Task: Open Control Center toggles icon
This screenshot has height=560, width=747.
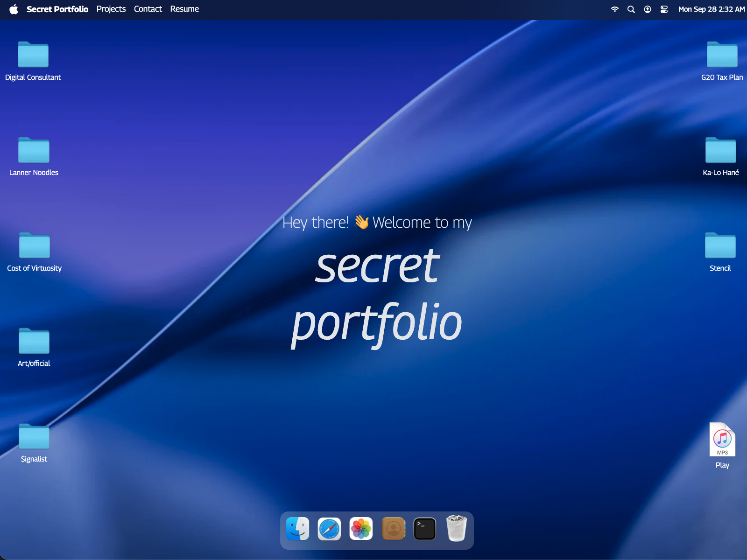Action: click(664, 9)
